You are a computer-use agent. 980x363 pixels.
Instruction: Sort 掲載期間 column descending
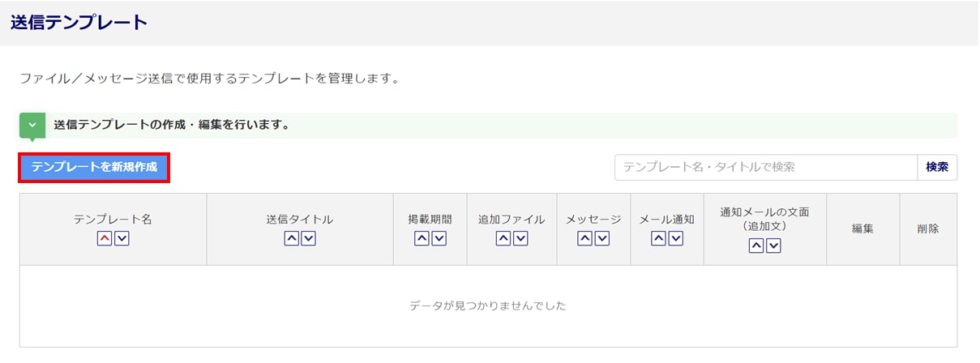point(439,238)
